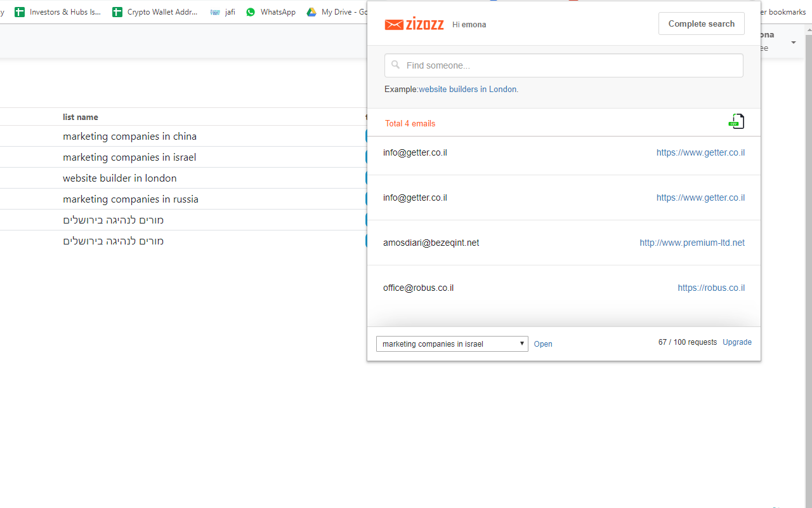Export emails with the CSV file icon

click(736, 121)
